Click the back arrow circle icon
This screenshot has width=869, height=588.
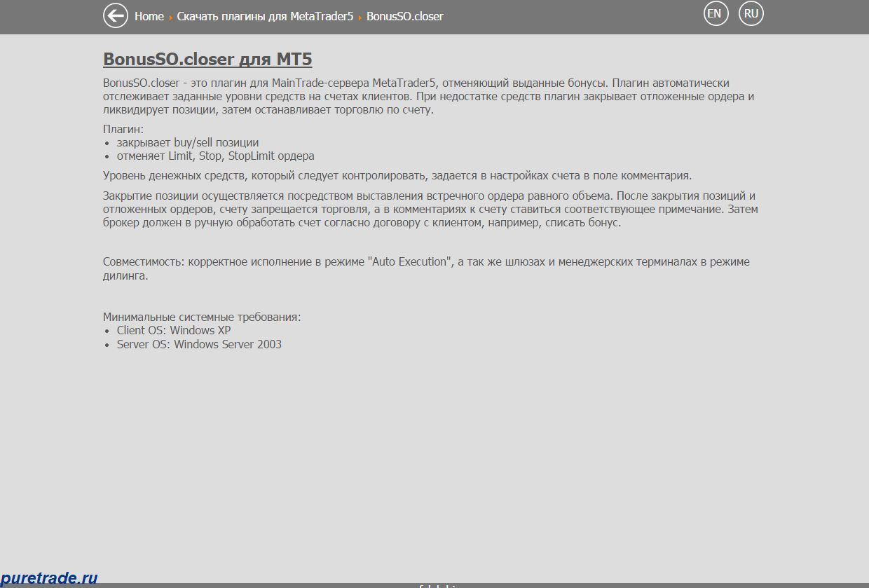click(116, 15)
